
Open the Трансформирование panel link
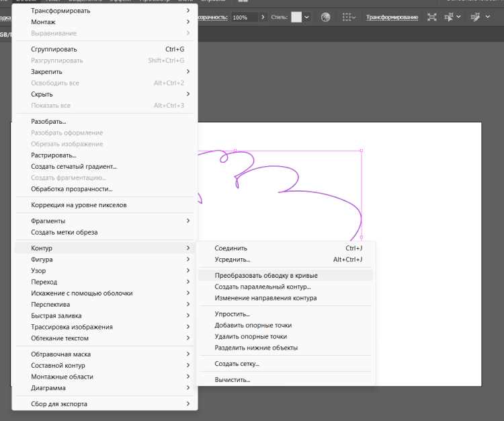tap(392, 17)
